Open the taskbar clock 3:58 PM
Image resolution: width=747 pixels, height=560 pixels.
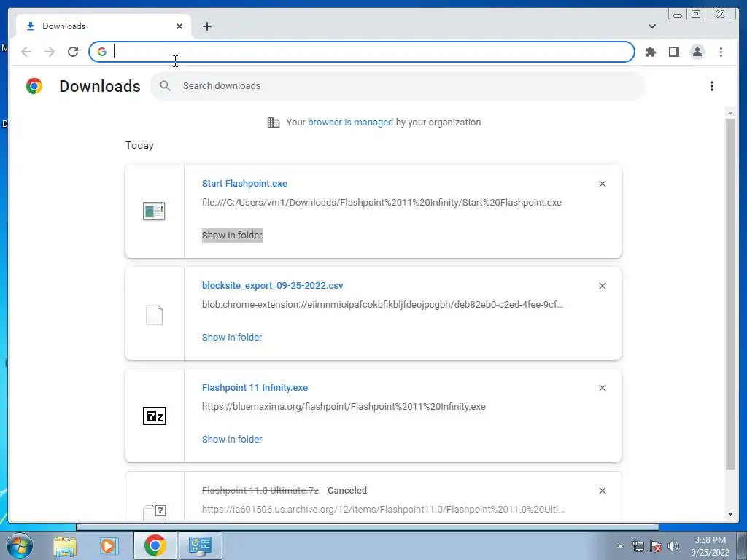pos(710,546)
